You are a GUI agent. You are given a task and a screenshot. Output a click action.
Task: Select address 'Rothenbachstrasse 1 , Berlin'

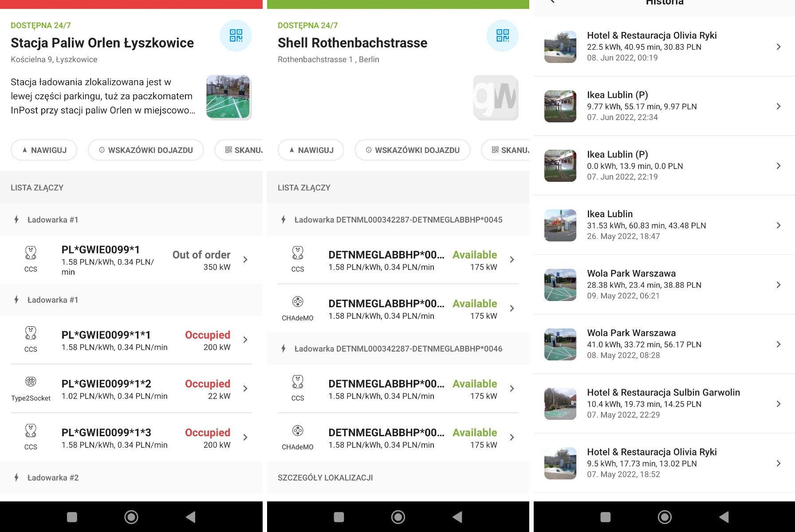pos(328,59)
